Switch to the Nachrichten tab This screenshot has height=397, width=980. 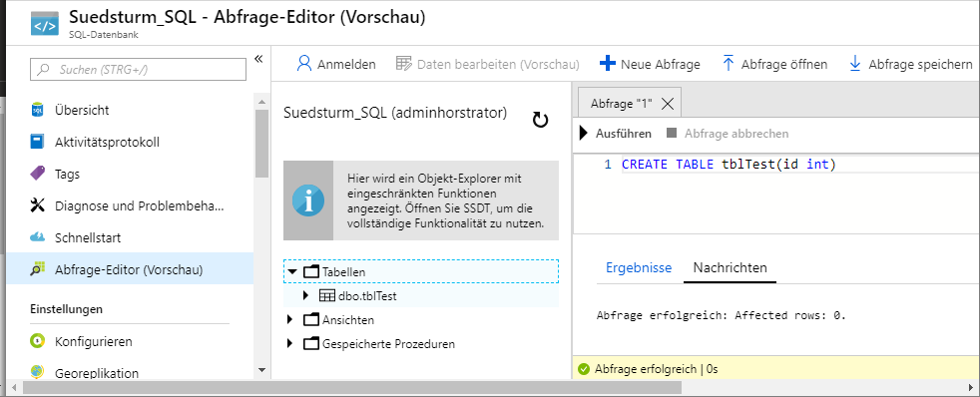click(730, 267)
